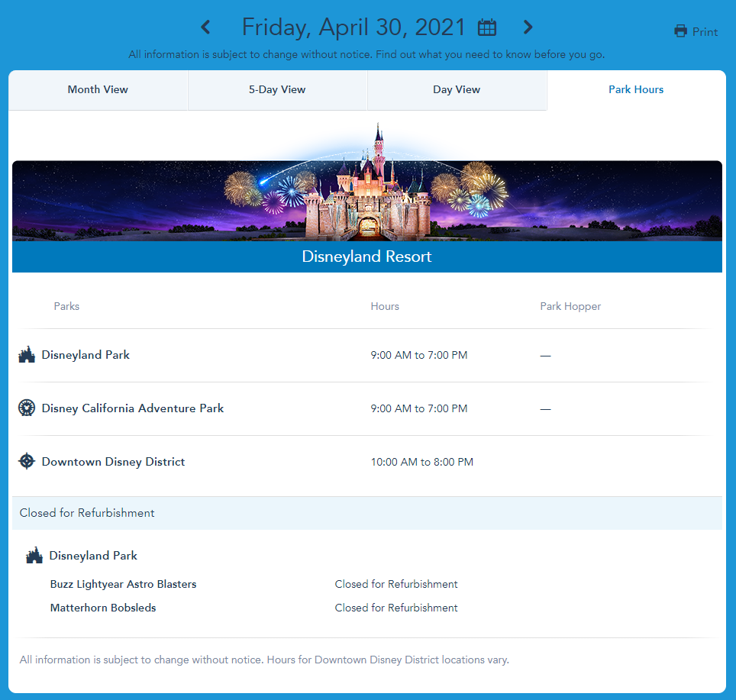Open Downtown Disney District link
This screenshot has height=700, width=736.
pyautogui.click(x=113, y=462)
